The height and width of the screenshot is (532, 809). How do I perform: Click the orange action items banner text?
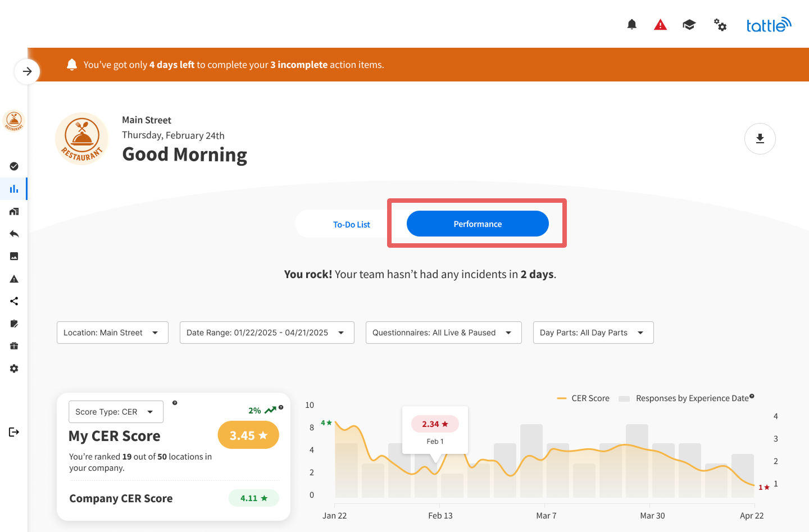click(234, 65)
